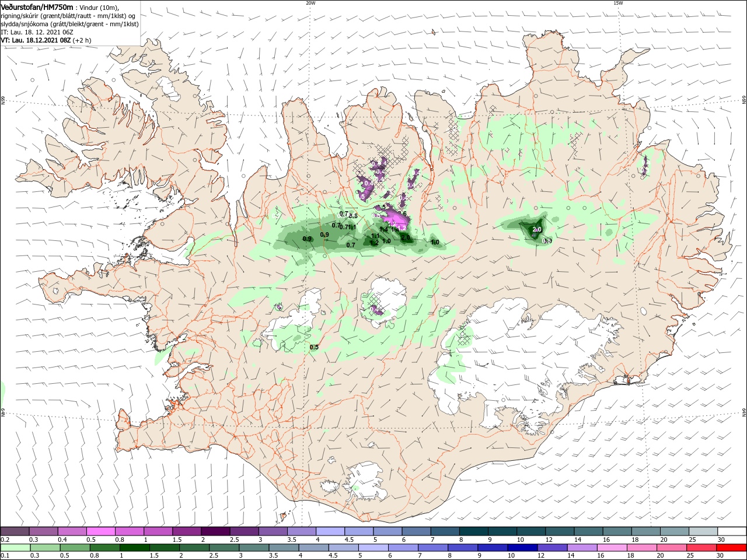Pick the snow scale swatch between 3 and 3.5
The height and width of the screenshot is (560, 747).
(x=273, y=531)
